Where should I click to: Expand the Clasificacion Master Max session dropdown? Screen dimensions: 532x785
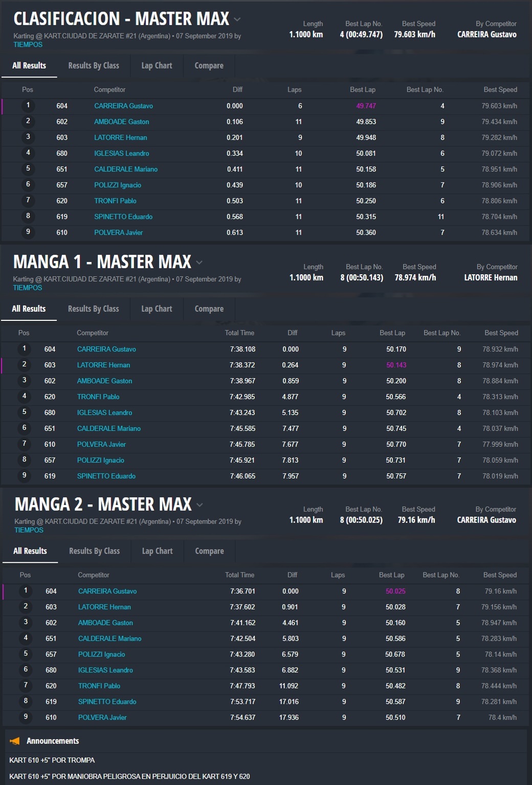tap(237, 19)
